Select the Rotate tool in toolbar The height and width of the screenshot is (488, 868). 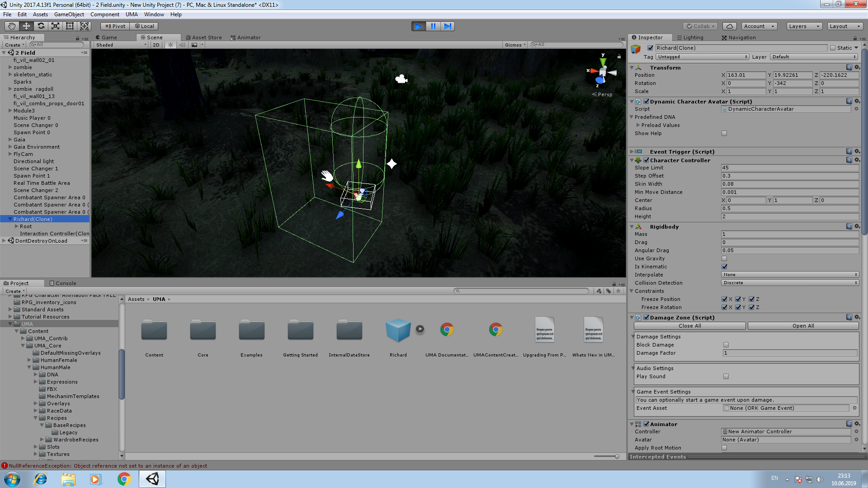click(41, 26)
